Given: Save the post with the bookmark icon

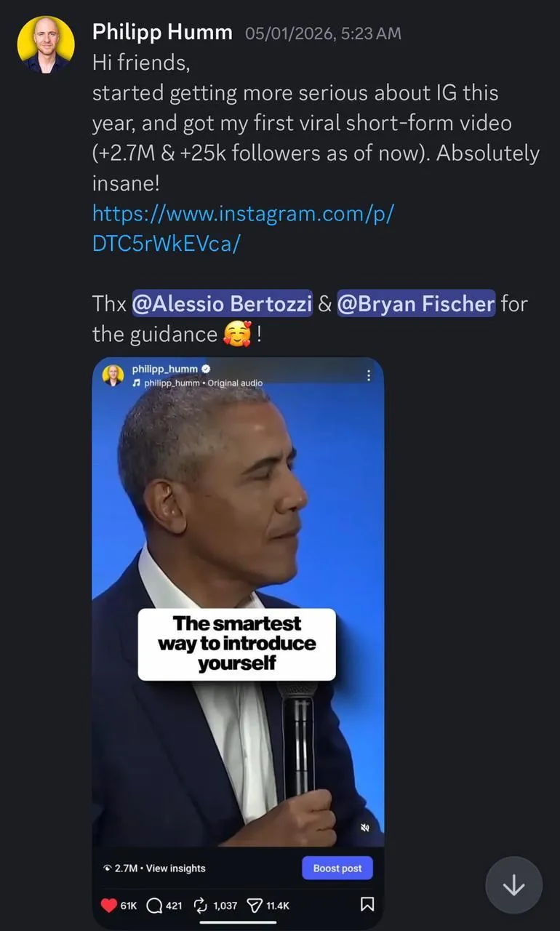Looking at the screenshot, I should 367,904.
